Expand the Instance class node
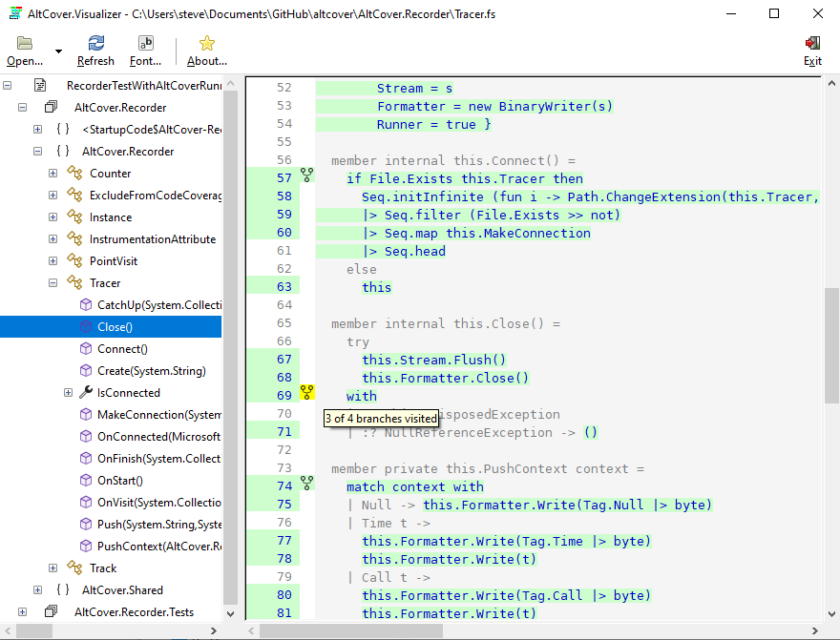This screenshot has height=640, width=840. point(52,217)
